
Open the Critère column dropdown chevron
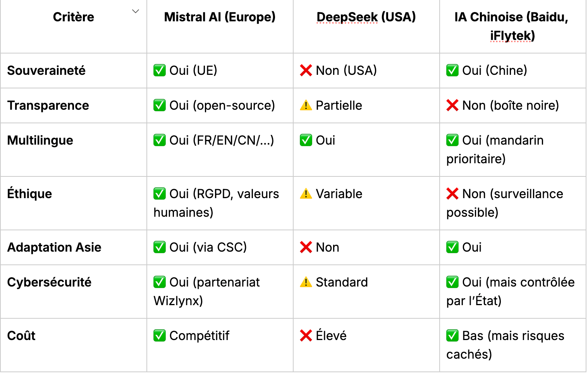135,11
